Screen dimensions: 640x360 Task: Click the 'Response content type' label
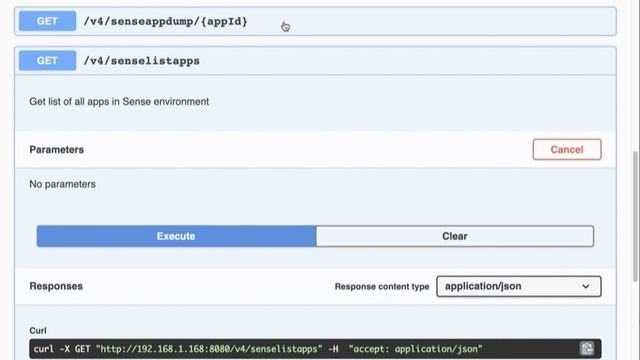(x=382, y=287)
